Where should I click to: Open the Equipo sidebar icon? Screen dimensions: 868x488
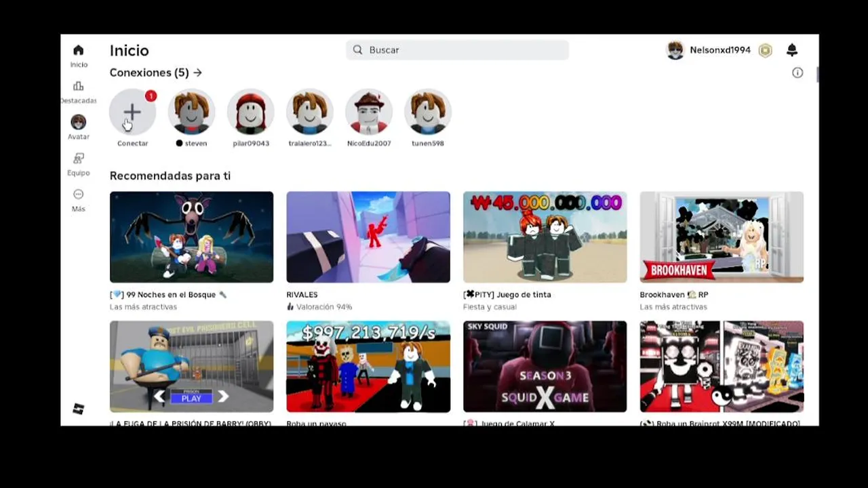(79, 159)
